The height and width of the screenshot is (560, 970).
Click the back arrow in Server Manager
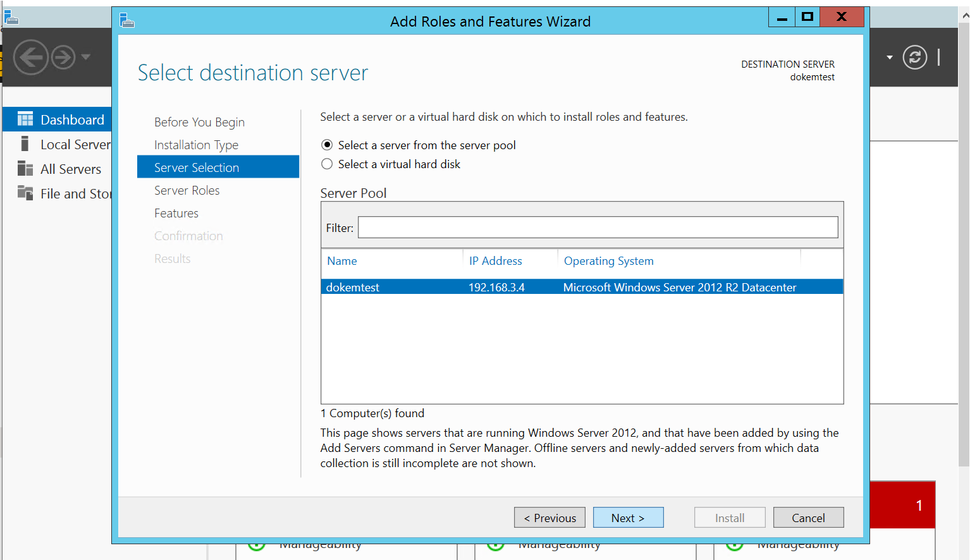pos(31,58)
